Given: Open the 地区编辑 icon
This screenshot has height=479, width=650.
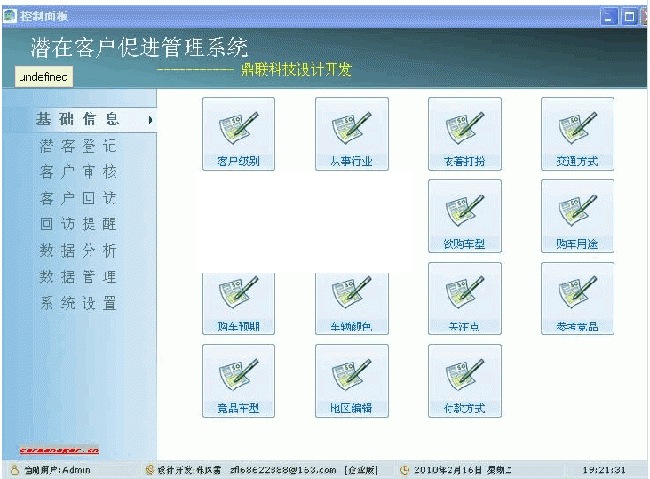Looking at the screenshot, I should point(351,381).
